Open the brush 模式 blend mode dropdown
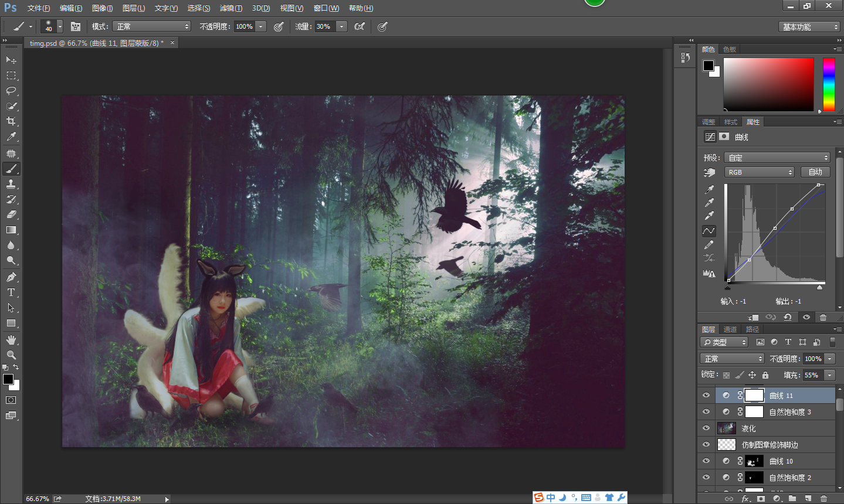The width and height of the screenshot is (844, 504). coord(152,26)
